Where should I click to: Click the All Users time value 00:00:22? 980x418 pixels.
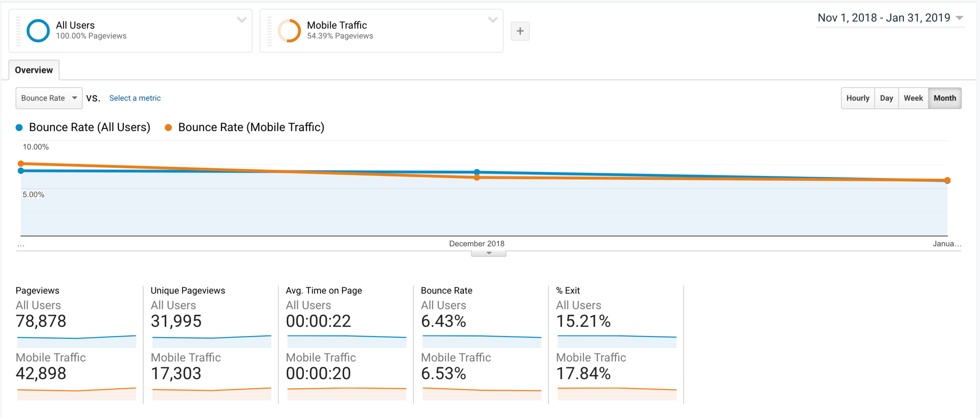click(x=318, y=321)
